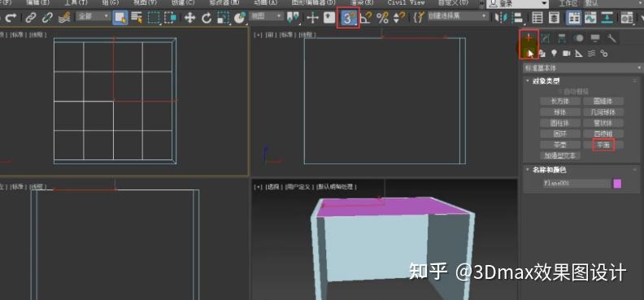This screenshot has width=644, height=300.
Task: Select the Rotate tool
Action: click(207, 18)
